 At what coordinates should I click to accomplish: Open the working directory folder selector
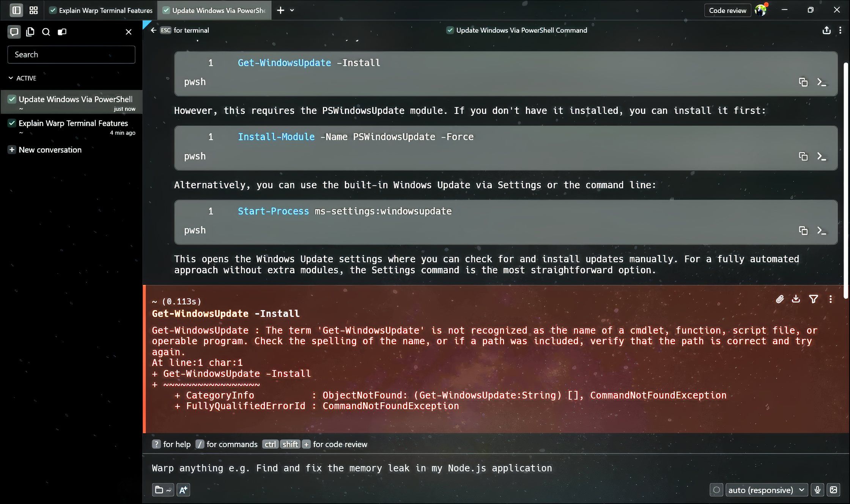coord(163,490)
